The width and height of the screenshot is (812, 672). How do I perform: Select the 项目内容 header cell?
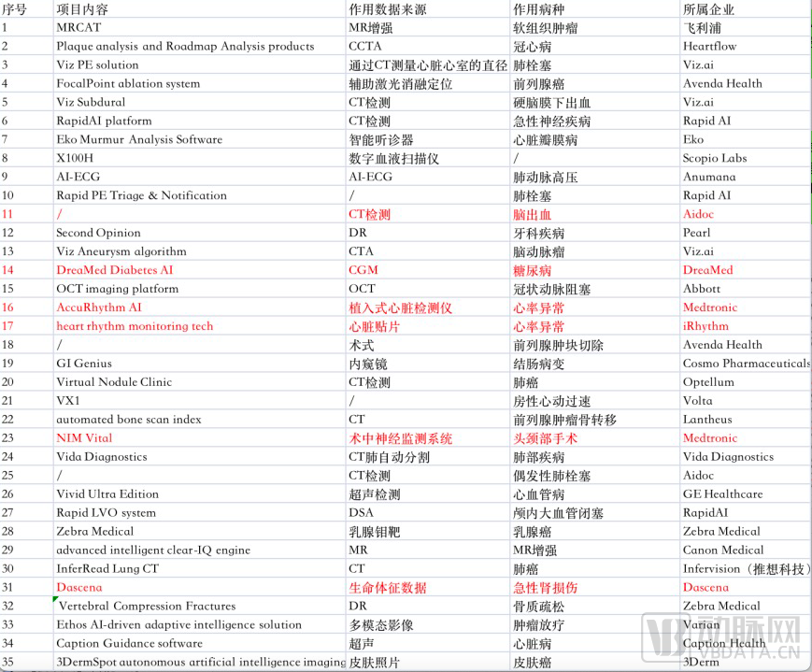pyautogui.click(x=82, y=8)
